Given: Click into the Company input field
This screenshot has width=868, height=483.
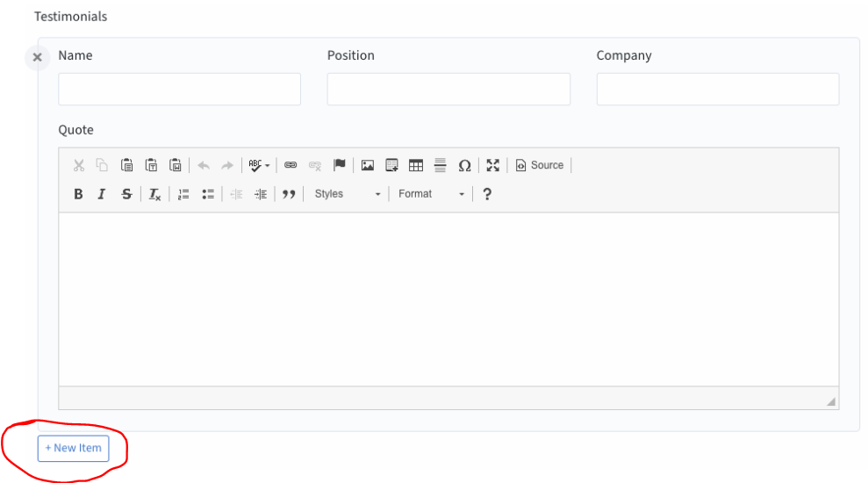Looking at the screenshot, I should [x=718, y=89].
